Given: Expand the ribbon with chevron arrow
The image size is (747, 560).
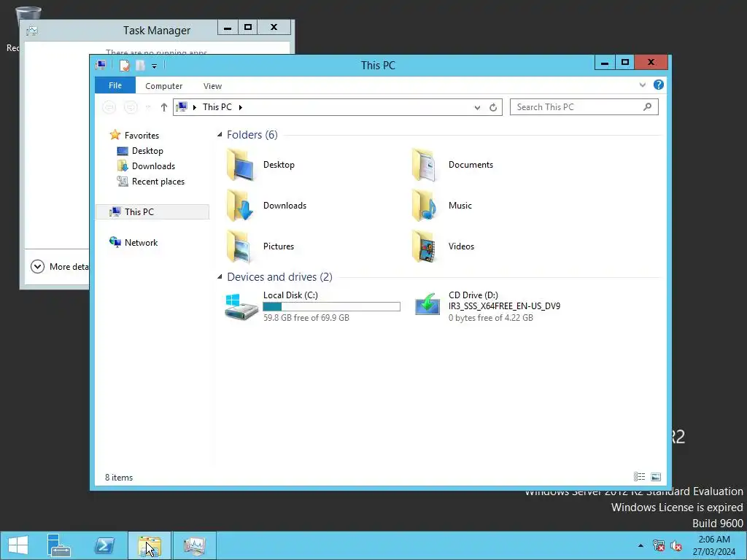Looking at the screenshot, I should click(x=642, y=85).
